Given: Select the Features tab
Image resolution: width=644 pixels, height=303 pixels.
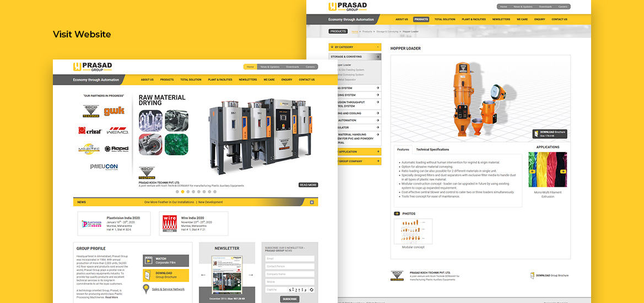Looking at the screenshot, I should point(403,149).
